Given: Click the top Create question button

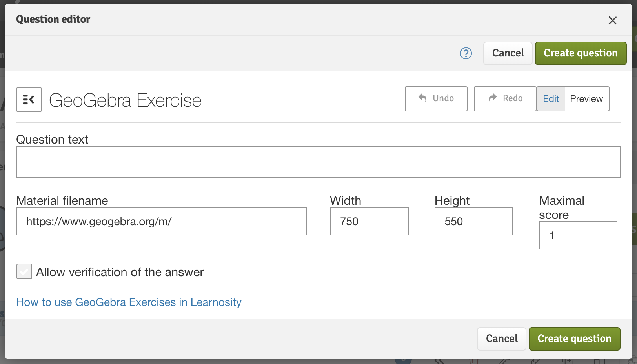Looking at the screenshot, I should tap(581, 53).
